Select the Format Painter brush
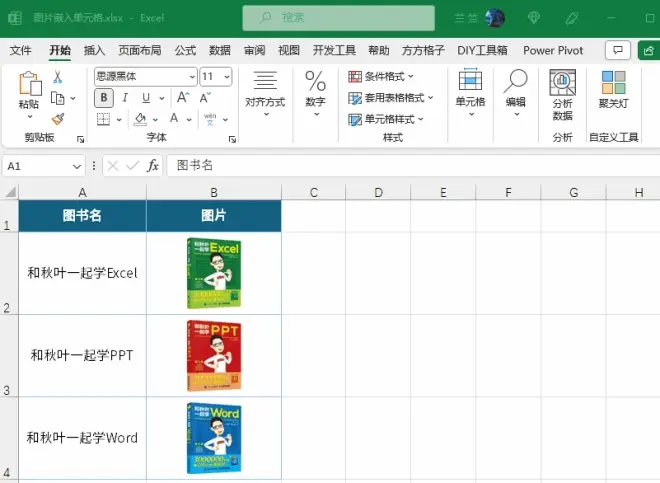The height and width of the screenshot is (483, 660). coord(58,119)
